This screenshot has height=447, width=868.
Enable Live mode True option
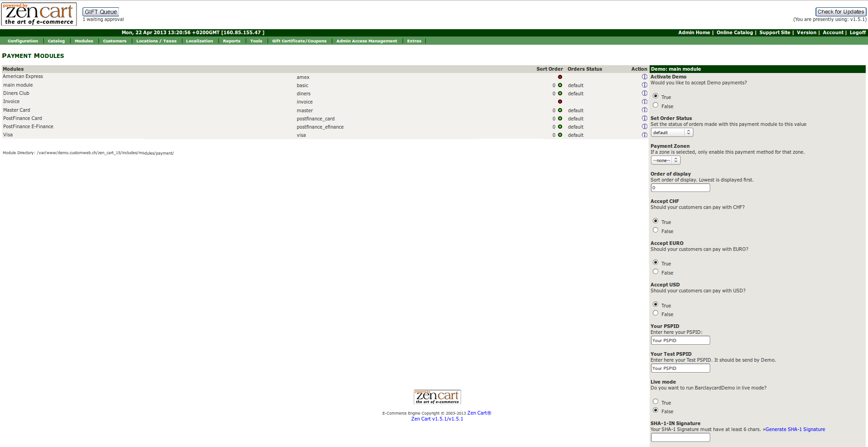656,402
